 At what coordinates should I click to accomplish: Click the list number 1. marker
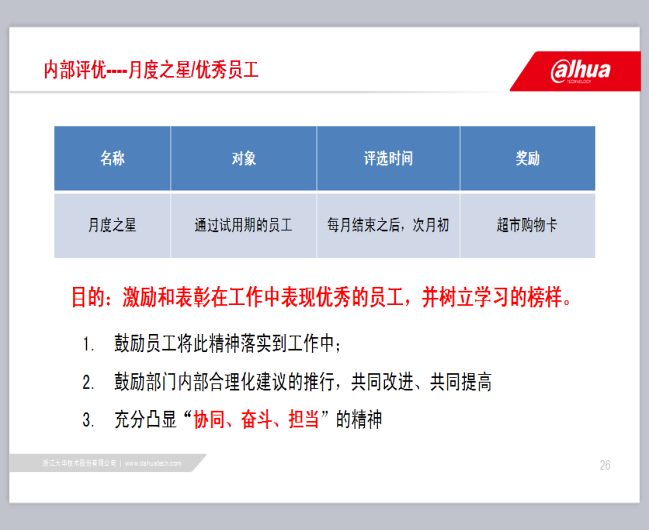click(x=89, y=345)
